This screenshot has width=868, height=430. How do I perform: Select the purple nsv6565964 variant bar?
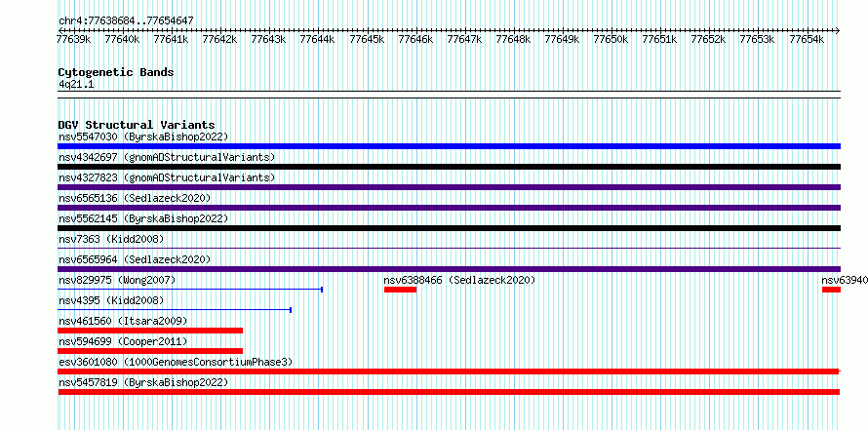click(449, 269)
